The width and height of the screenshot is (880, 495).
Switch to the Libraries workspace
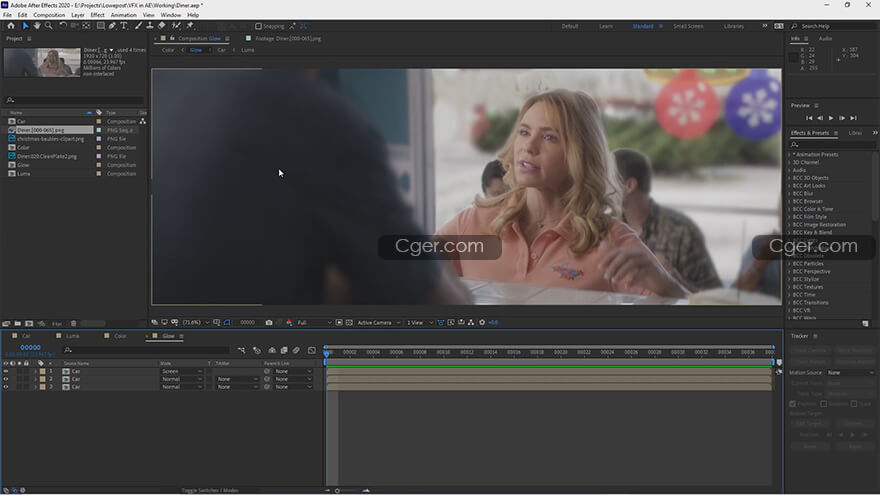[734, 26]
